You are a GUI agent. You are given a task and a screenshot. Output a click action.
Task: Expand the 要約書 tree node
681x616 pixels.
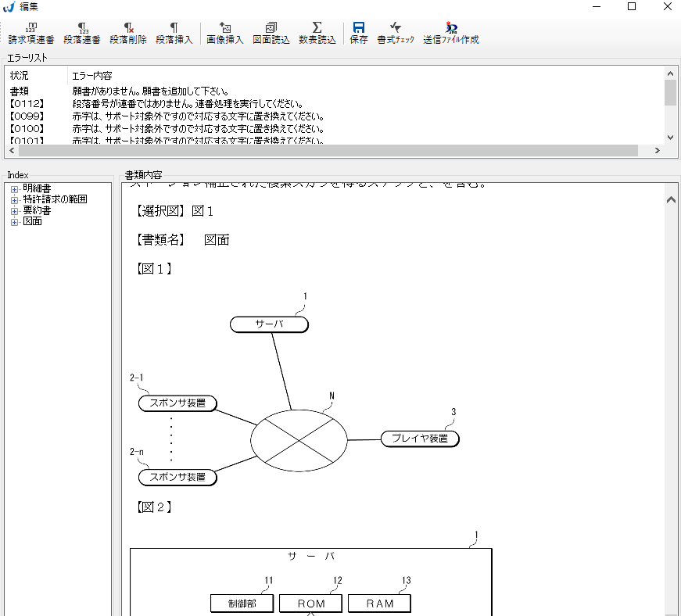point(14,210)
